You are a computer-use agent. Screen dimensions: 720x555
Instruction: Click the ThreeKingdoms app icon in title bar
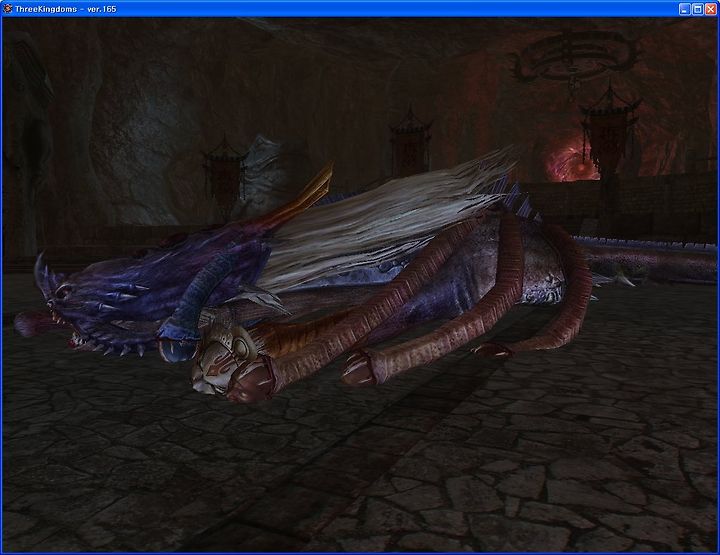(7, 9)
